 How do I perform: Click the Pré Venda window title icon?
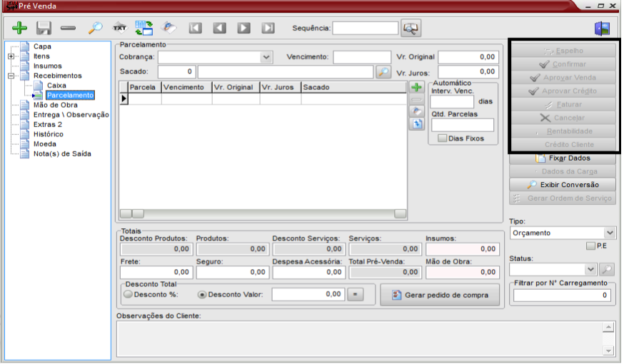[x=11, y=6]
